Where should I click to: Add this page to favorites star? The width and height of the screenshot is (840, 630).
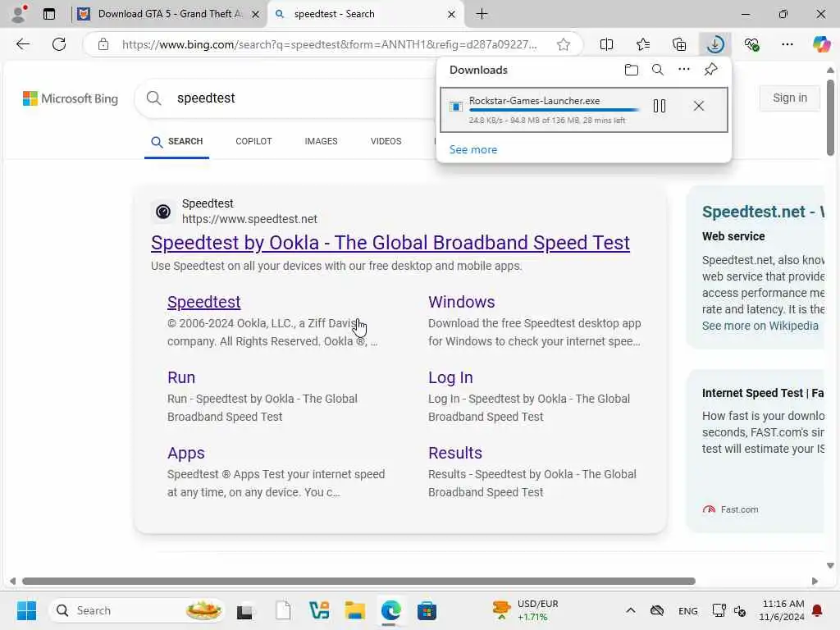click(563, 44)
